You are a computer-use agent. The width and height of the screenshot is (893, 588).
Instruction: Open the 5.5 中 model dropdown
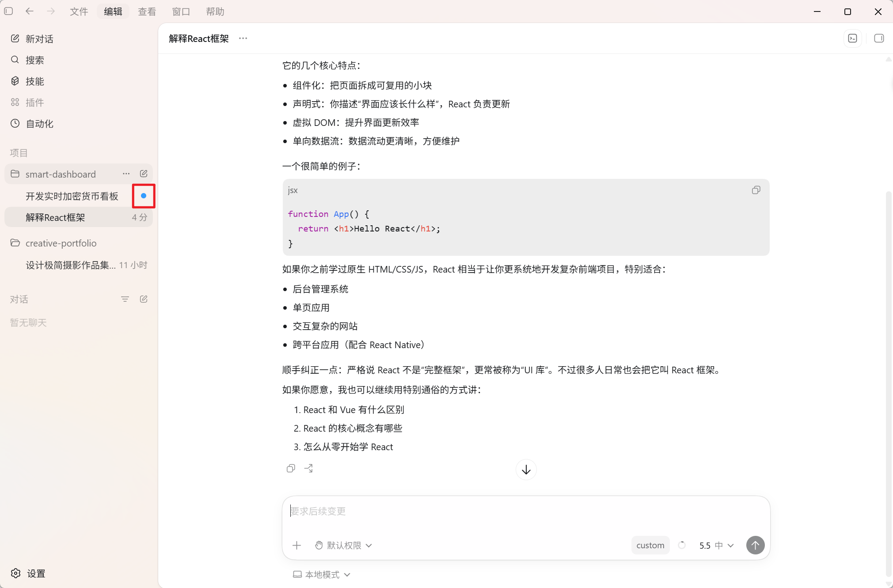coord(716,546)
